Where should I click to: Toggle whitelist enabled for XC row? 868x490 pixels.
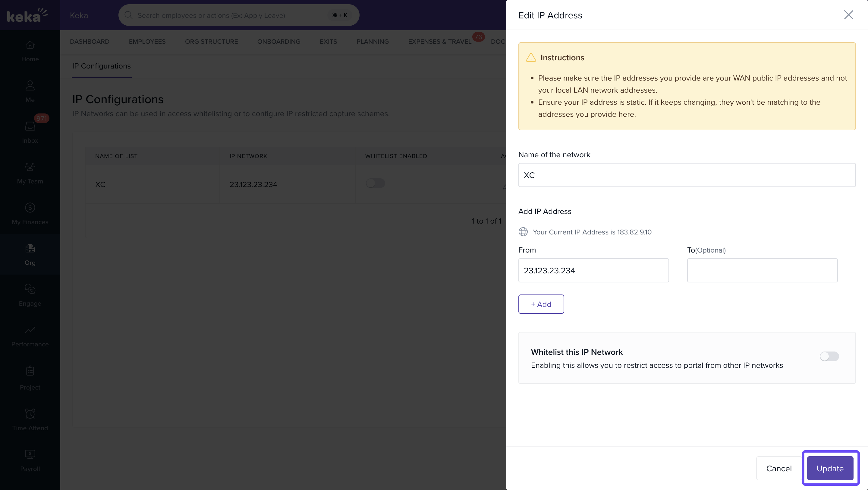click(375, 183)
